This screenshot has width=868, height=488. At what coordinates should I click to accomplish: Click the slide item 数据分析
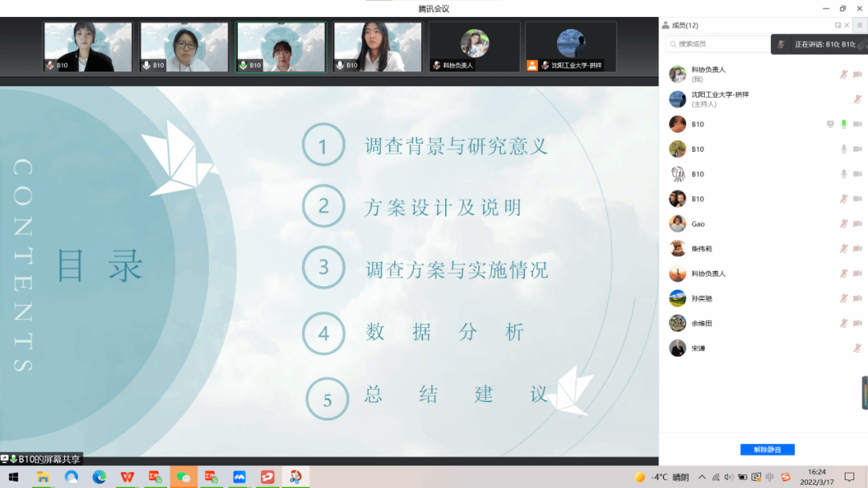tap(445, 332)
